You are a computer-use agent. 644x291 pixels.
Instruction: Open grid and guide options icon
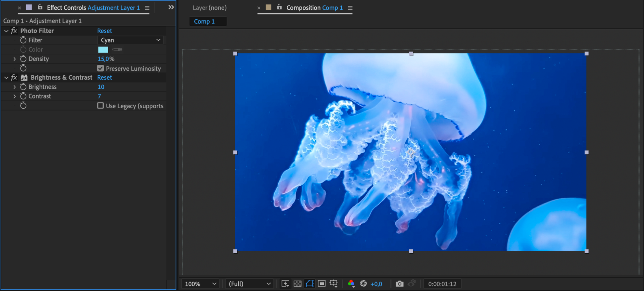[334, 284]
